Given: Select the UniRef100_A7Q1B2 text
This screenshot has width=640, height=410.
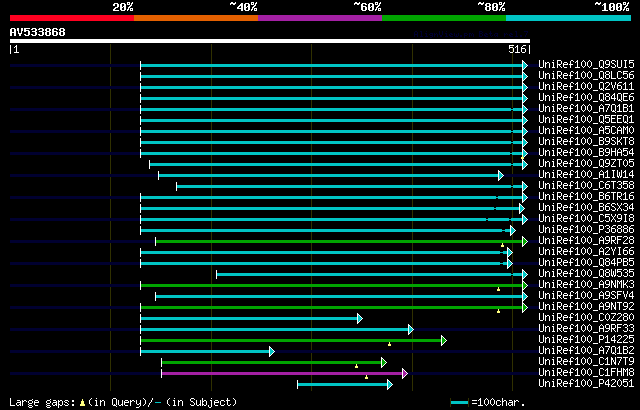Looking at the screenshot, I should tap(586, 351).
